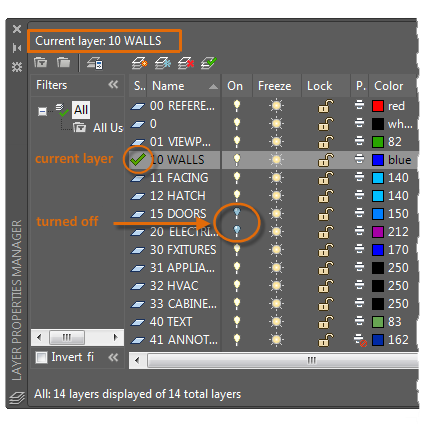Enable the Invert filter checkbox

click(41, 358)
